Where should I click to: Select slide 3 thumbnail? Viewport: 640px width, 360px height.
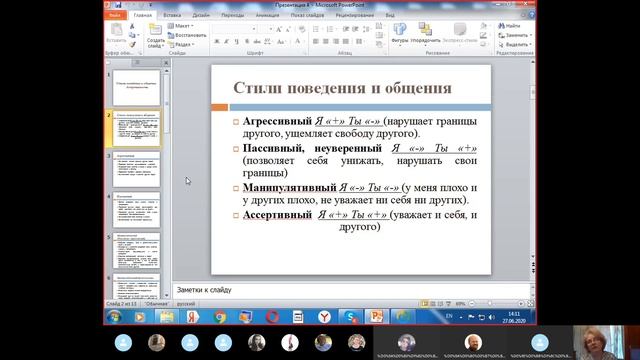tap(136, 169)
